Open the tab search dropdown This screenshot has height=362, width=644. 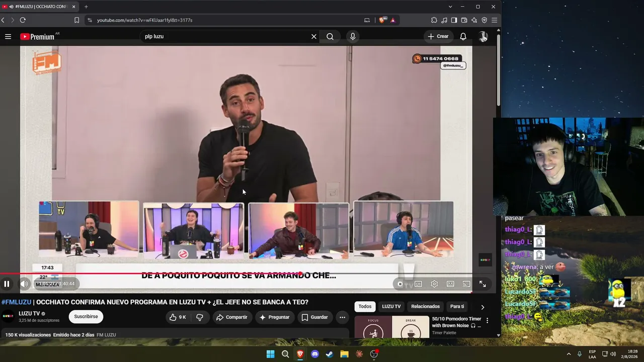450,7
